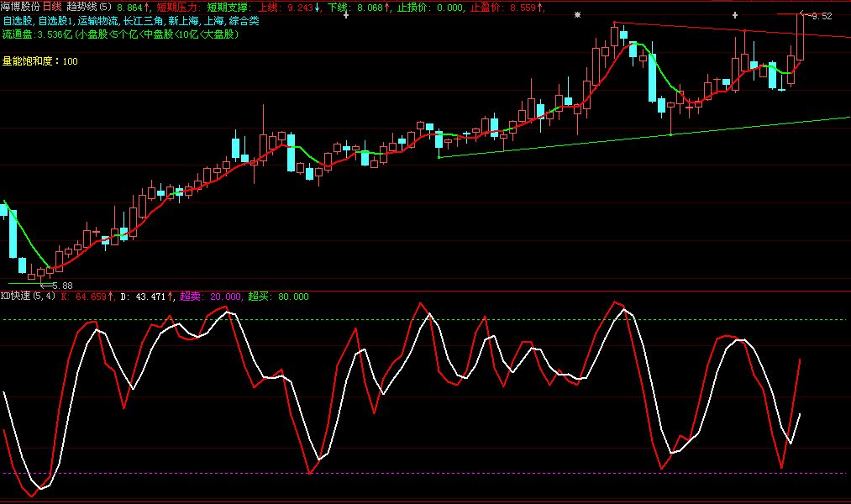This screenshot has width=851, height=504.
Task: Click the 流通盘:3.536亿 text
Action: [x=38, y=34]
